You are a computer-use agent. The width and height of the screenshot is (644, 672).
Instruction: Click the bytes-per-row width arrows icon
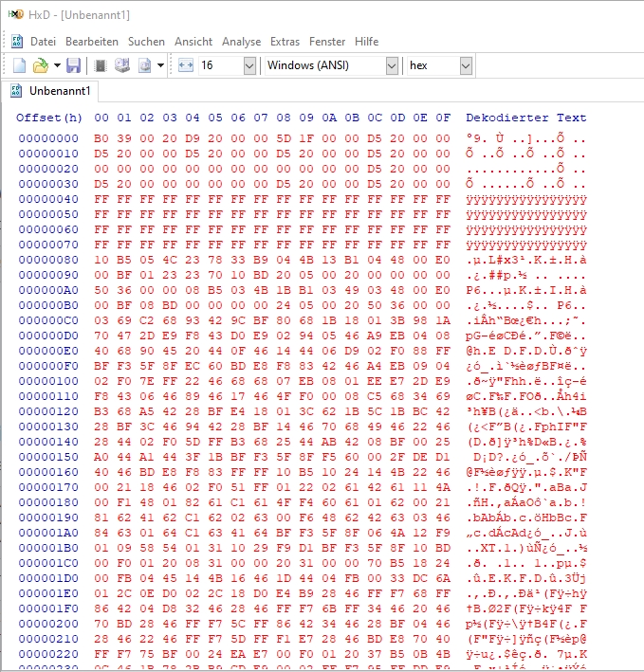pyautogui.click(x=185, y=65)
